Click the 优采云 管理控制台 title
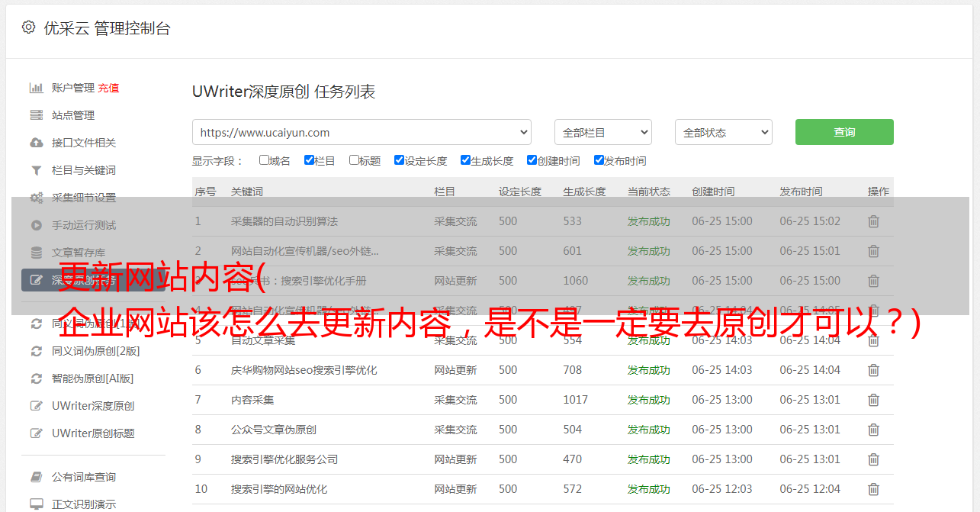The width and height of the screenshot is (980, 512). pyautogui.click(x=108, y=28)
